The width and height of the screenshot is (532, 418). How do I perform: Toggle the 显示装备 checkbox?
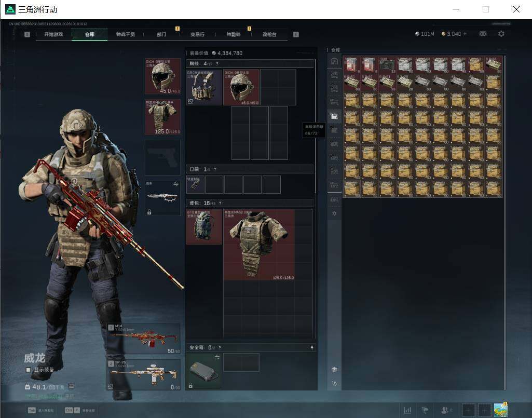tap(28, 370)
